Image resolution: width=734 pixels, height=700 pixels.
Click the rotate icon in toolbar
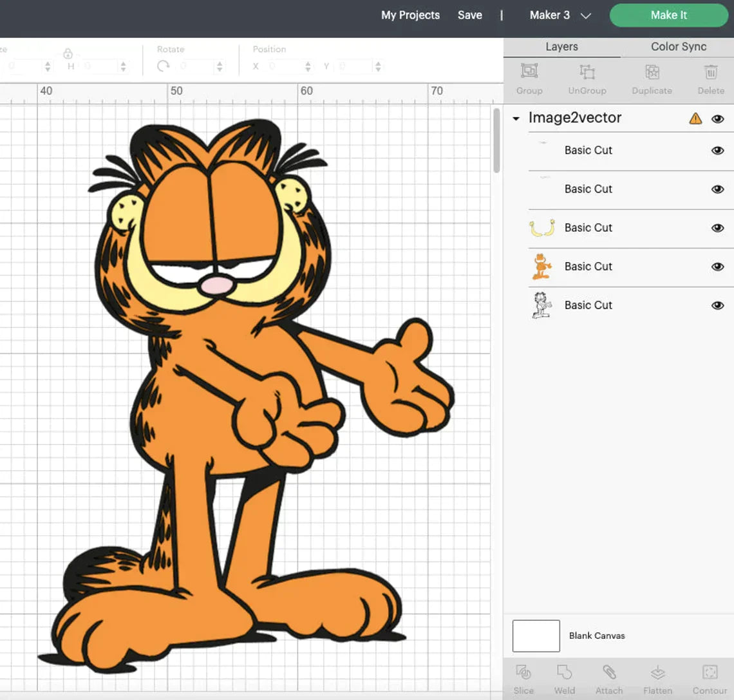(x=163, y=66)
